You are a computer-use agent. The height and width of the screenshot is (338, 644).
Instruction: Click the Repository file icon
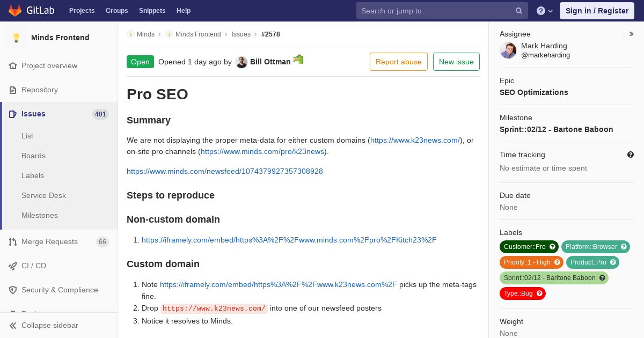13,90
